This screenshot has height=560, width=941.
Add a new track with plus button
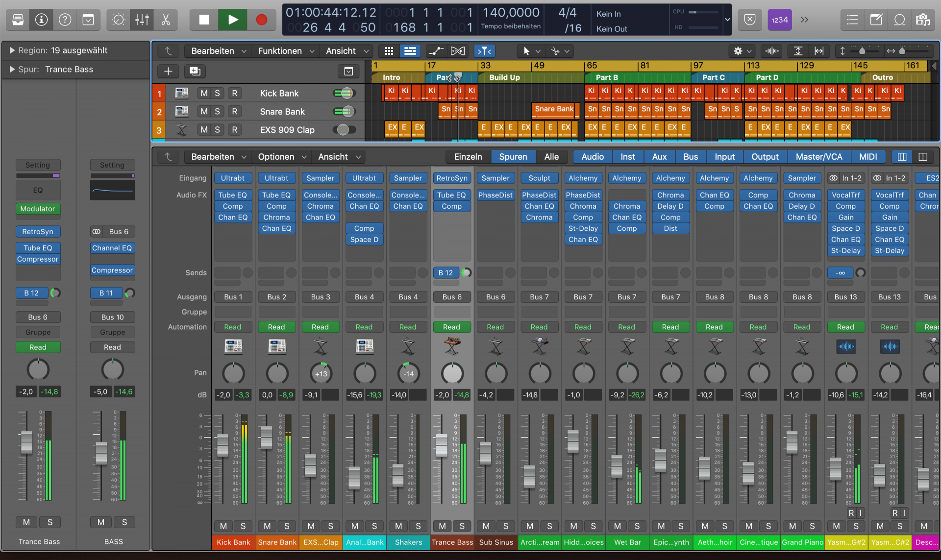(x=168, y=72)
